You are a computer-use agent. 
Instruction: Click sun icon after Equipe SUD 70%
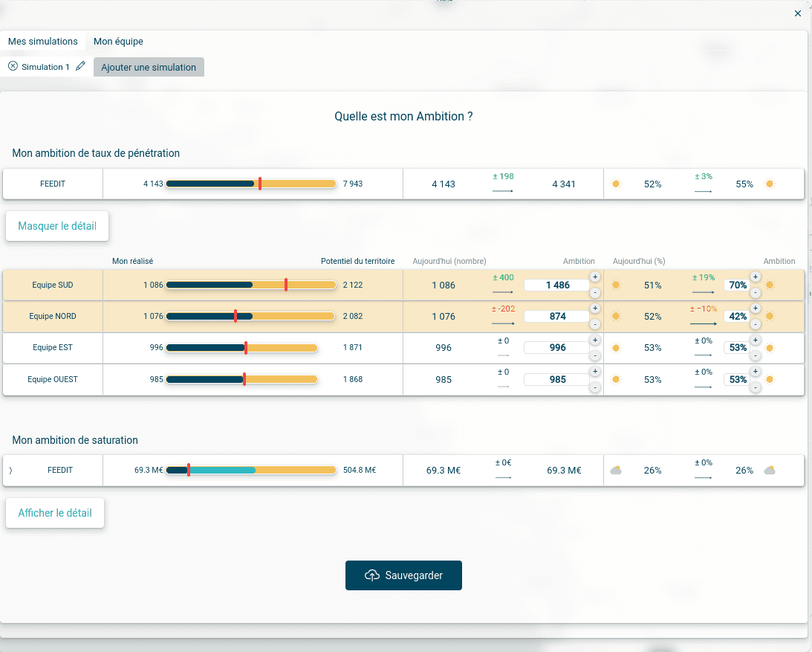tap(770, 285)
